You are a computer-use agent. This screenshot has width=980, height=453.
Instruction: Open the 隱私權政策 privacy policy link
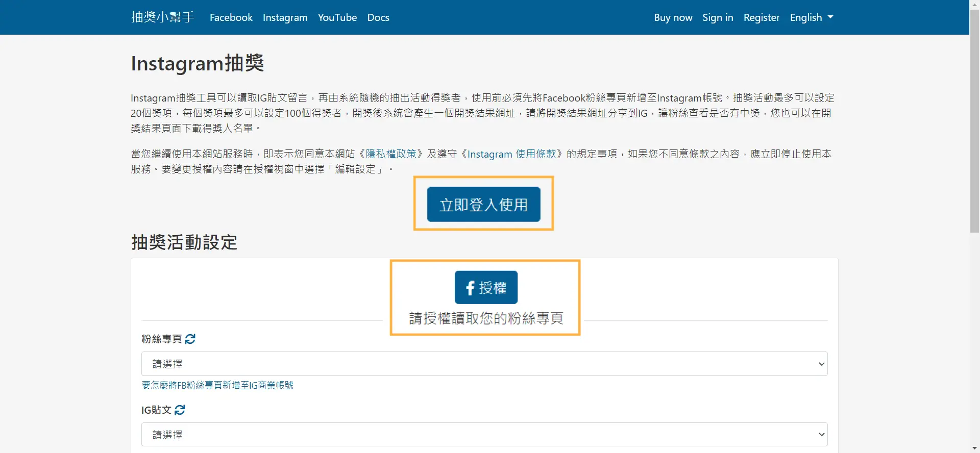click(x=391, y=154)
